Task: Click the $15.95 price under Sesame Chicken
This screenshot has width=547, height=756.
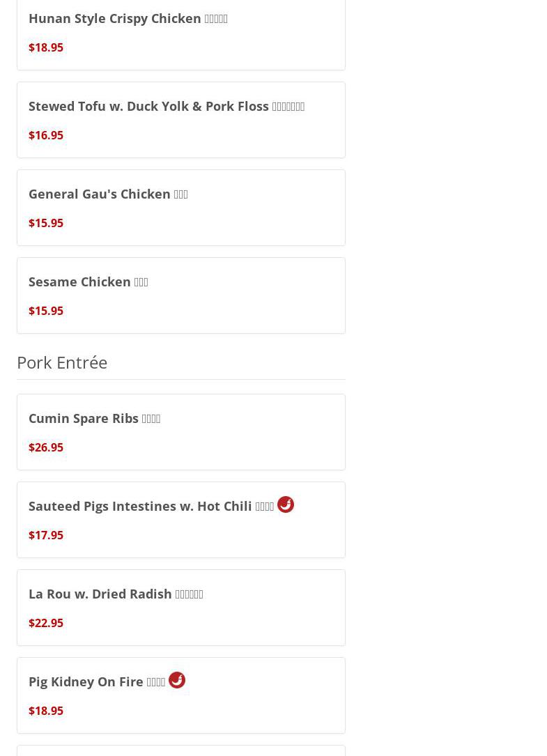Action: (x=46, y=311)
